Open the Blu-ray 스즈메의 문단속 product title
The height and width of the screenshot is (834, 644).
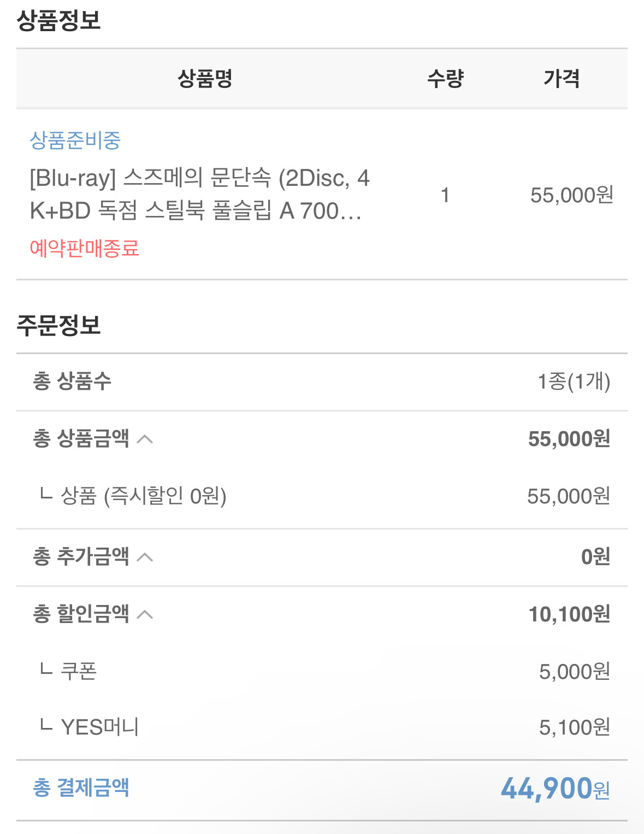(x=200, y=194)
